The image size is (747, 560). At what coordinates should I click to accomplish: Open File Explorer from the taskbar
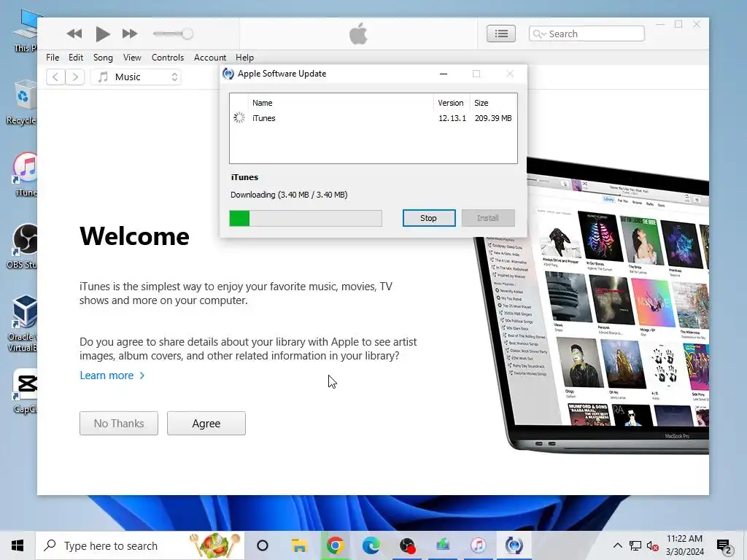pyautogui.click(x=299, y=545)
